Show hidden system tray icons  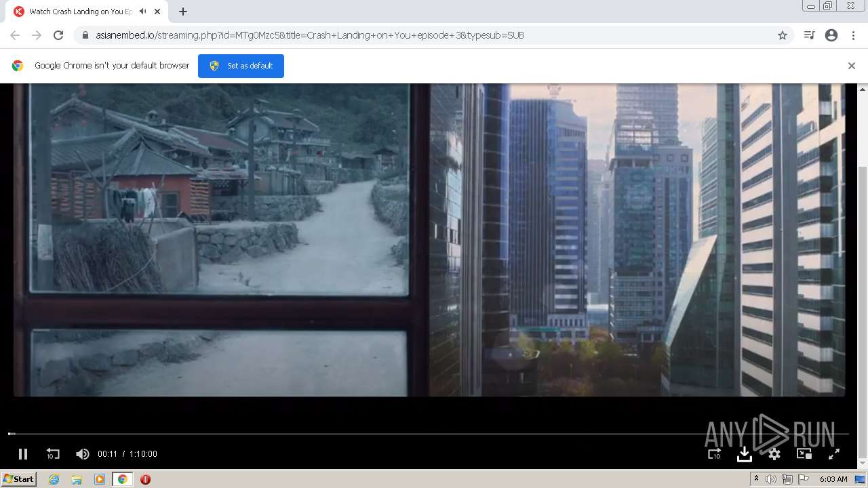click(x=757, y=479)
